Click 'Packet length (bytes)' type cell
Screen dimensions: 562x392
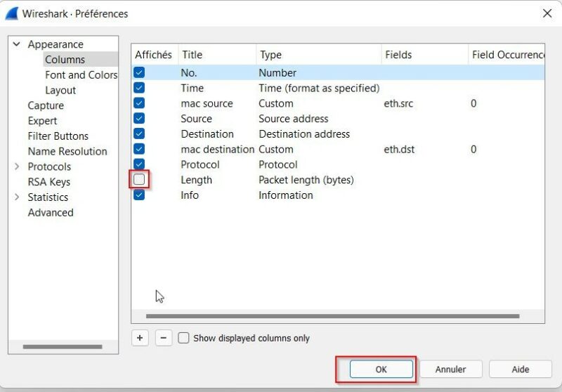pyautogui.click(x=306, y=180)
